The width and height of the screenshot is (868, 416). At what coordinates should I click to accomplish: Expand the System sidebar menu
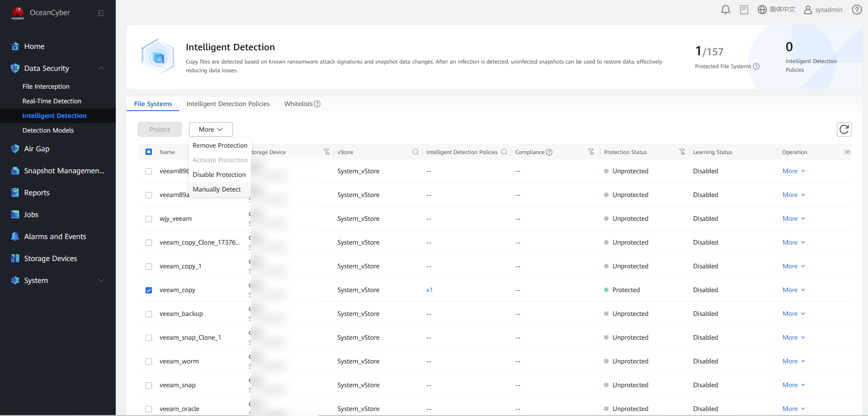click(x=101, y=280)
